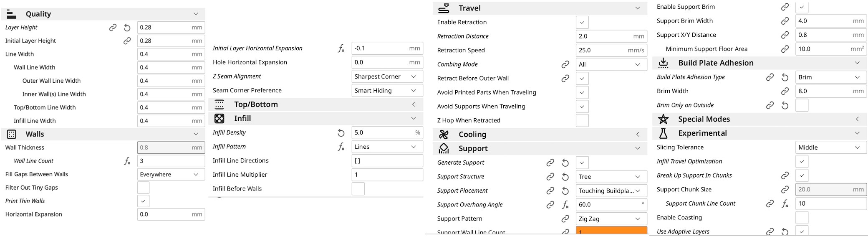Check the Brim Only on Outside box
The width and height of the screenshot is (868, 239).
click(x=801, y=105)
